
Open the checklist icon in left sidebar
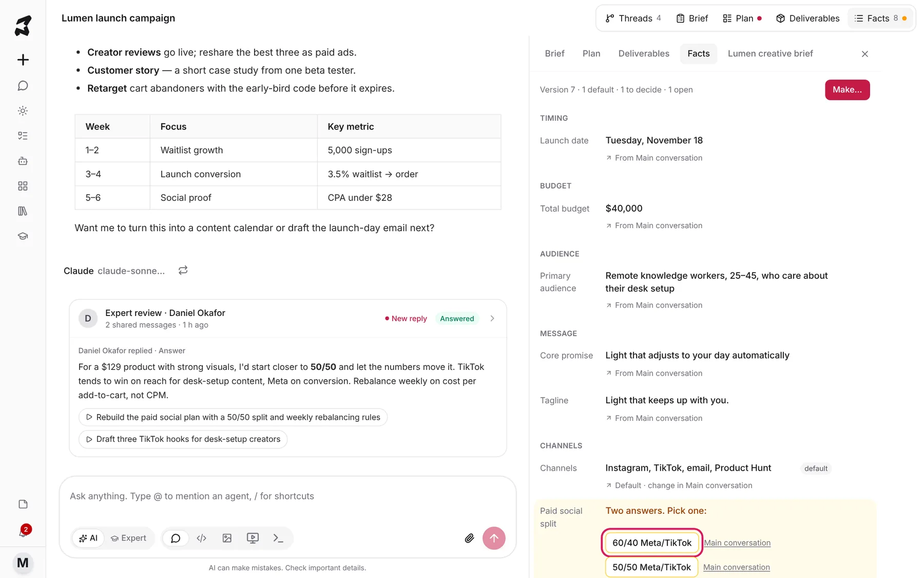click(23, 136)
